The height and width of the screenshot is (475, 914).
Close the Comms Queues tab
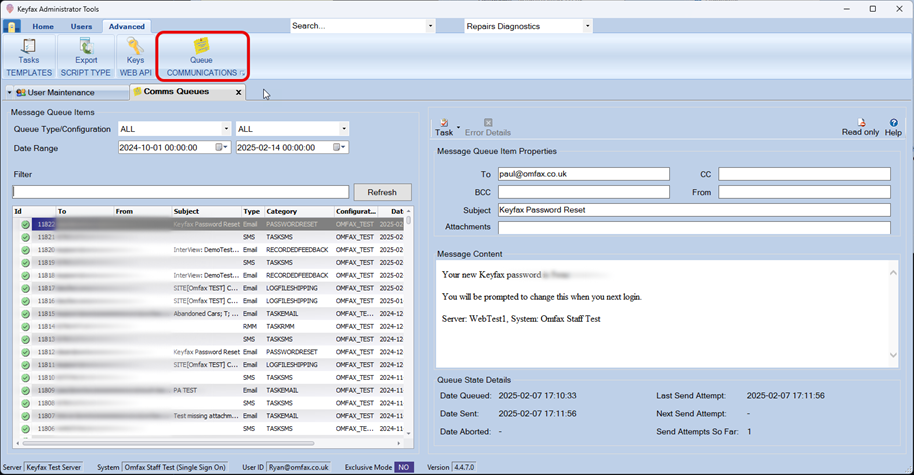click(238, 92)
